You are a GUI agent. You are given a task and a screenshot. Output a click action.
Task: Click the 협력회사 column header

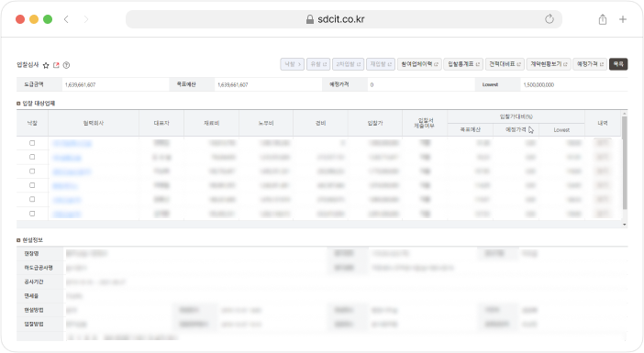pos(94,123)
